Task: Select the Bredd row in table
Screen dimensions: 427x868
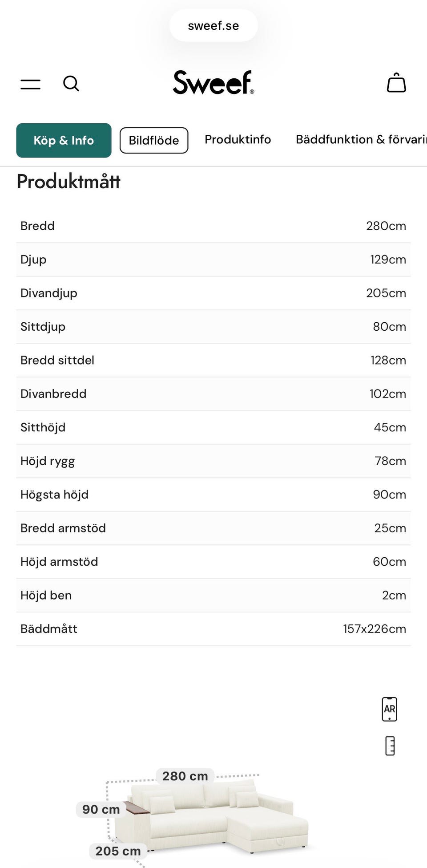Action: (213, 226)
